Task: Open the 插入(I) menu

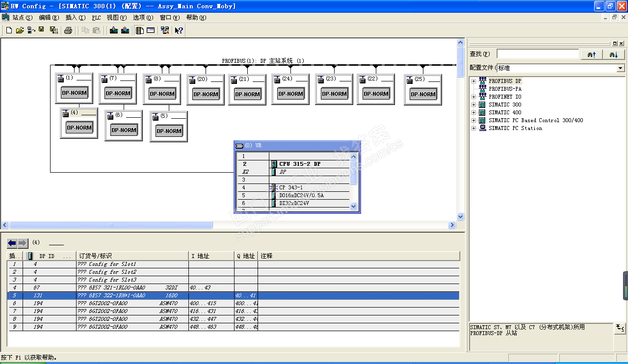Action: click(x=75, y=18)
